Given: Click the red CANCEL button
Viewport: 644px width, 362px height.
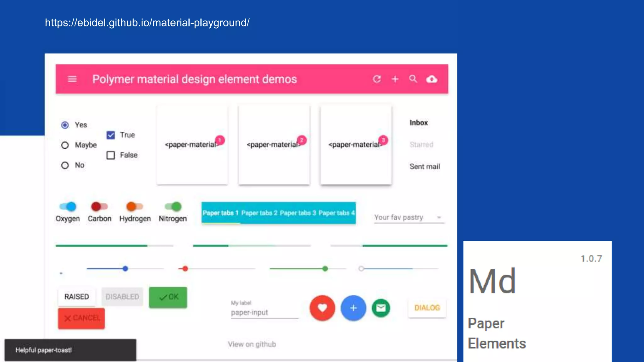Looking at the screenshot, I should [x=81, y=318].
